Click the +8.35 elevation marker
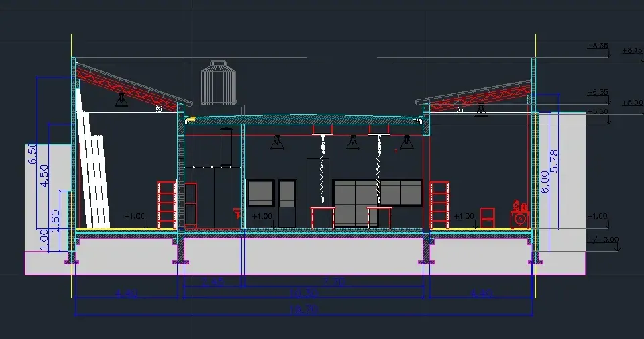The height and width of the screenshot is (339, 644). click(x=598, y=46)
